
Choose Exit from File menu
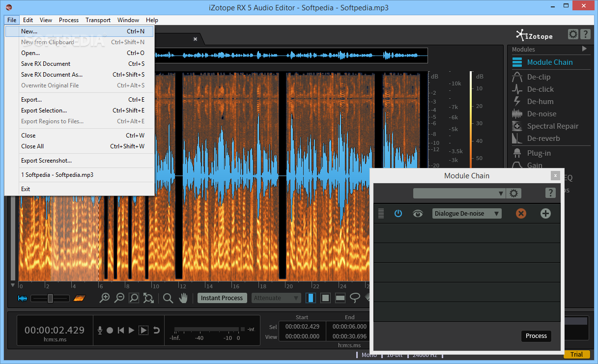[x=80, y=189]
